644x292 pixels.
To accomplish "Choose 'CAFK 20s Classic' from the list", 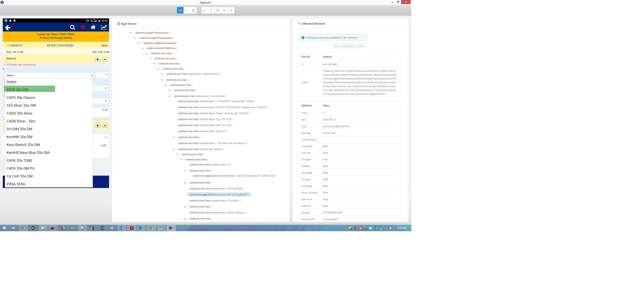I will 21,98.
